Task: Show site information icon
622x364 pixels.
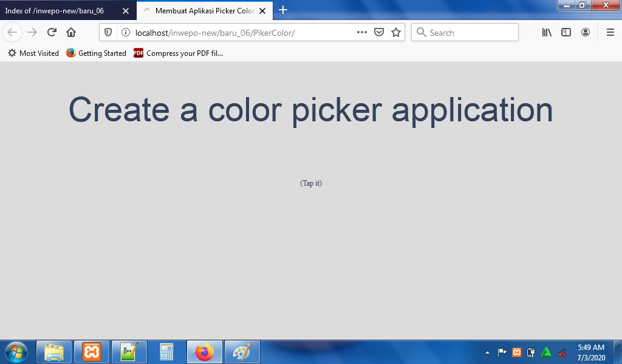Action: click(x=125, y=33)
